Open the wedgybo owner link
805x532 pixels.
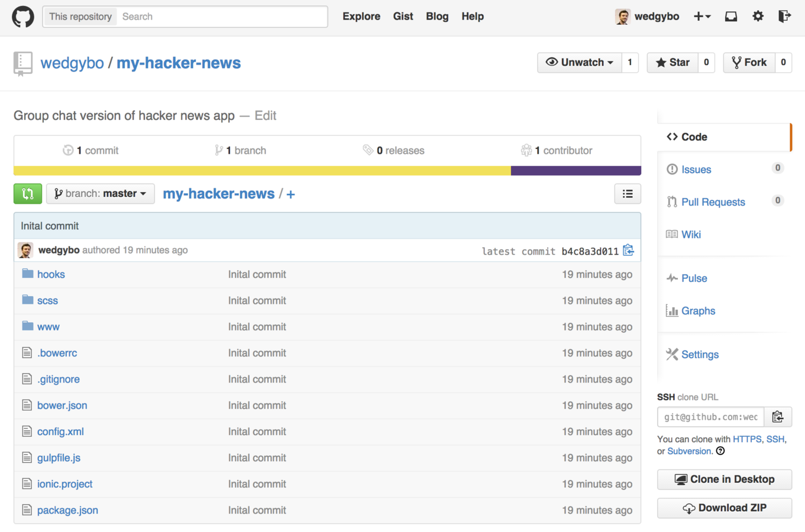click(x=72, y=63)
